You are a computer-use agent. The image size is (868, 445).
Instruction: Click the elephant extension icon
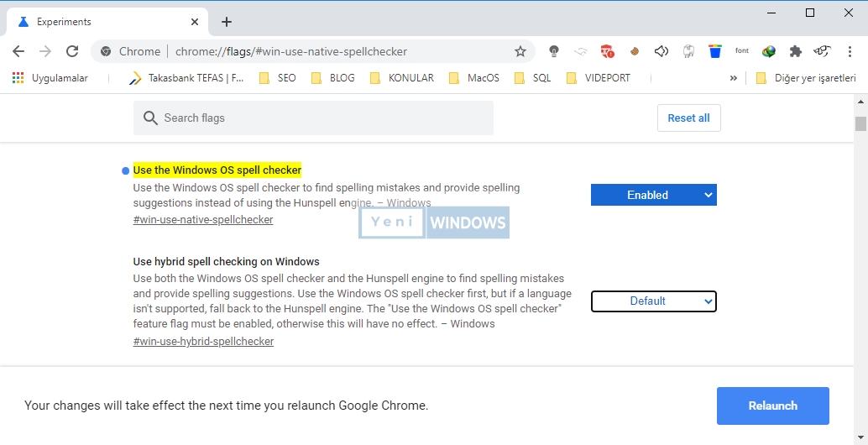point(688,51)
